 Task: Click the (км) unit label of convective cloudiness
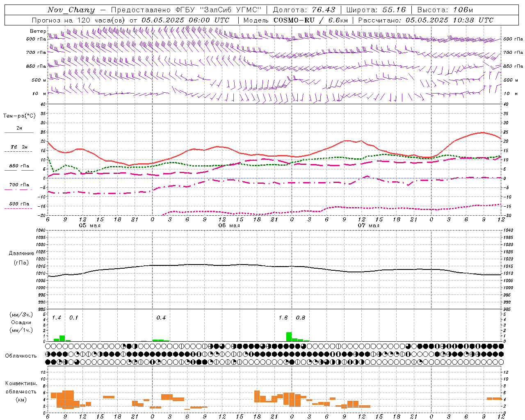[21, 399]
